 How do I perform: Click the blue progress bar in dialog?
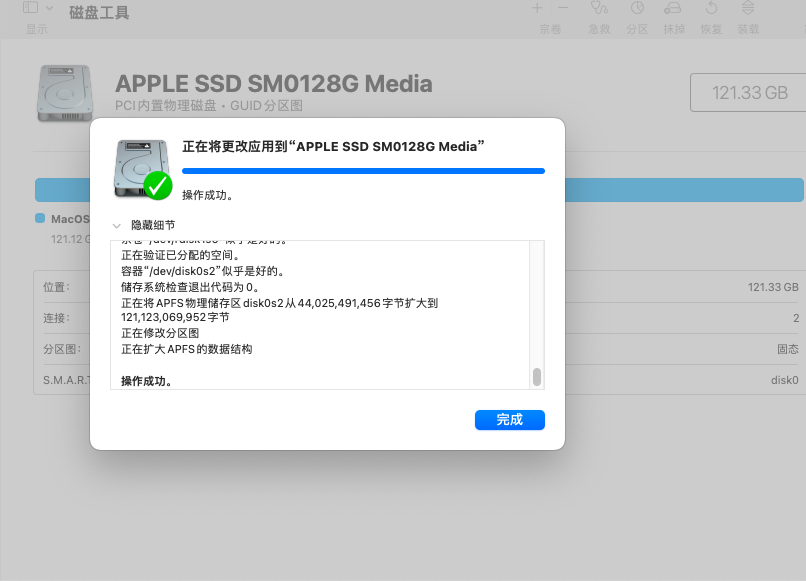tap(363, 171)
